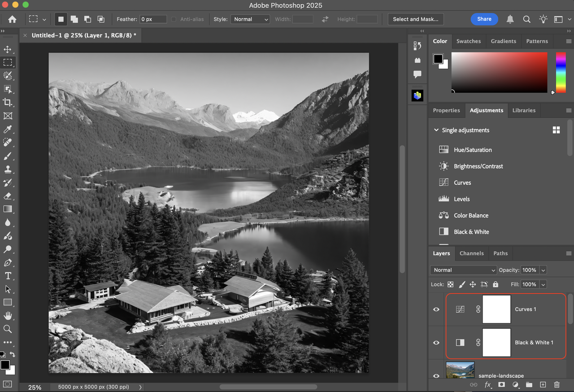Select the Eyedropper tool

(x=8, y=129)
